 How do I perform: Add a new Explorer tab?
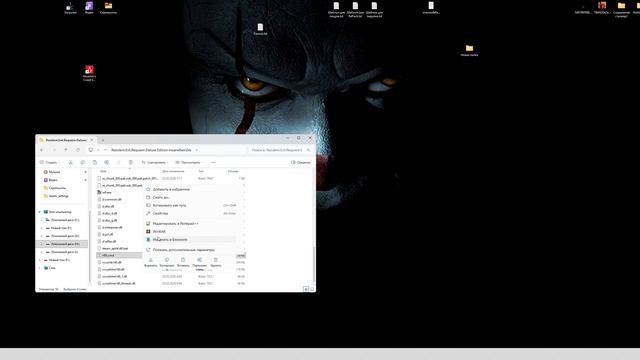(x=103, y=140)
